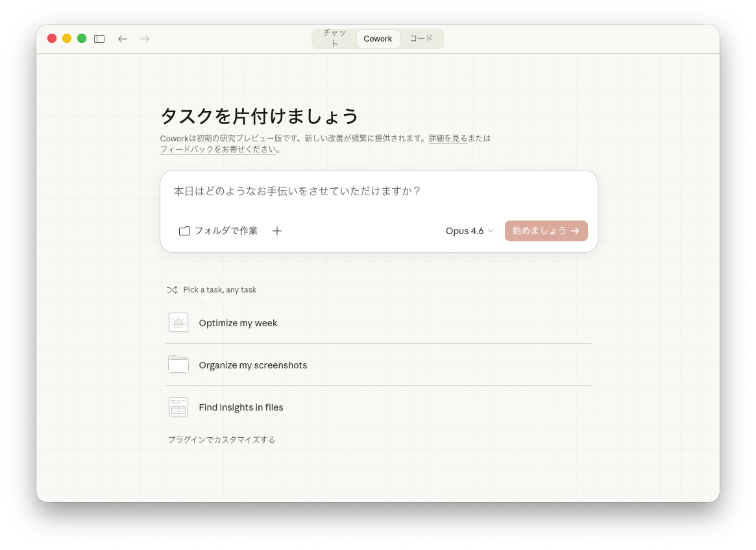Click the Organize my screenshots folder icon
This screenshot has height=550, width=756.
178,365
